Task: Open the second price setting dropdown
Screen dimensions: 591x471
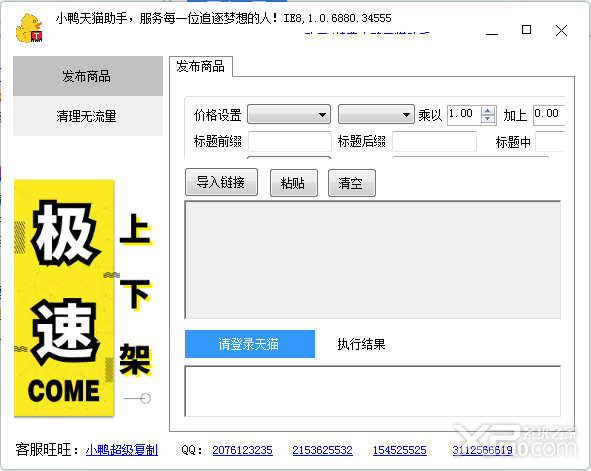Action: coord(376,114)
